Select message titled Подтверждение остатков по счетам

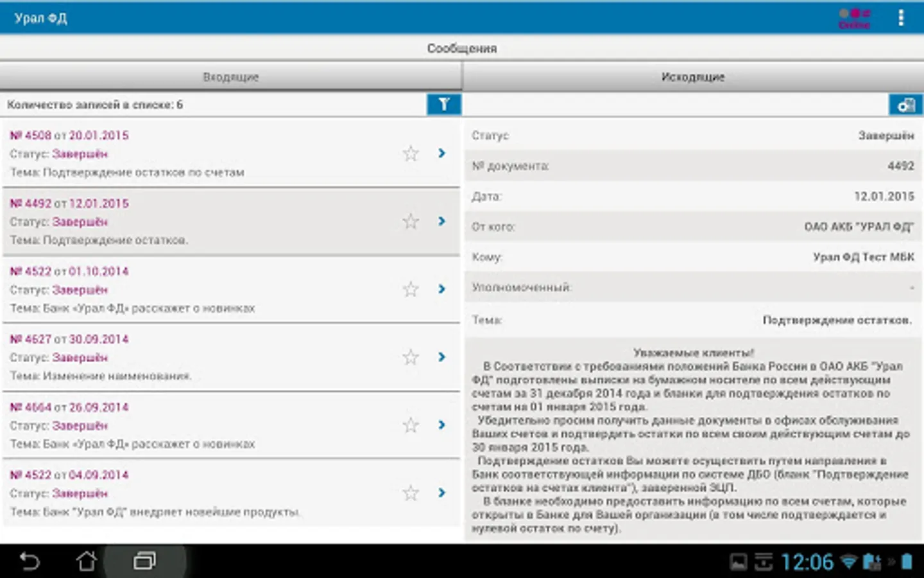231,153
